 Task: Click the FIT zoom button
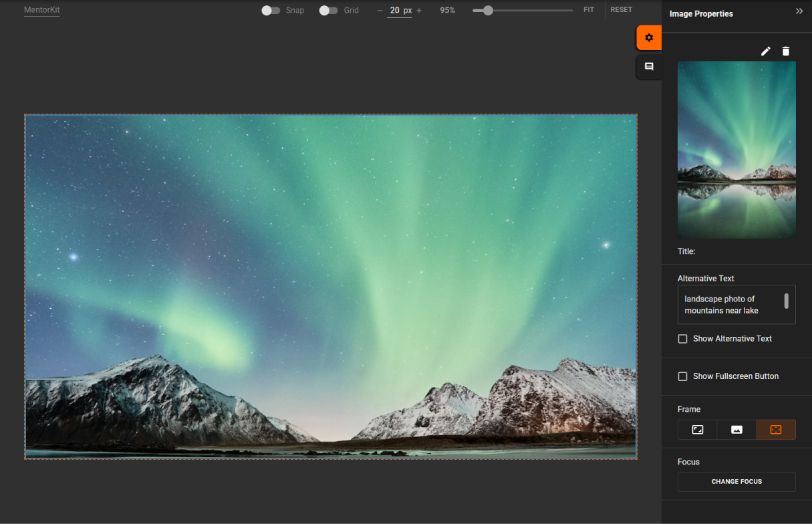tap(589, 10)
